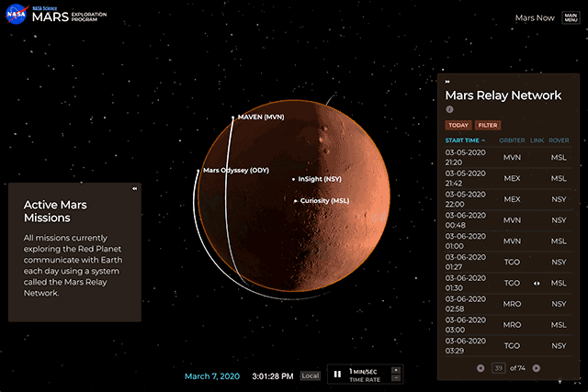Select the Curiosity (MSL) rover marker
The width and height of the screenshot is (588, 392).
tap(295, 200)
